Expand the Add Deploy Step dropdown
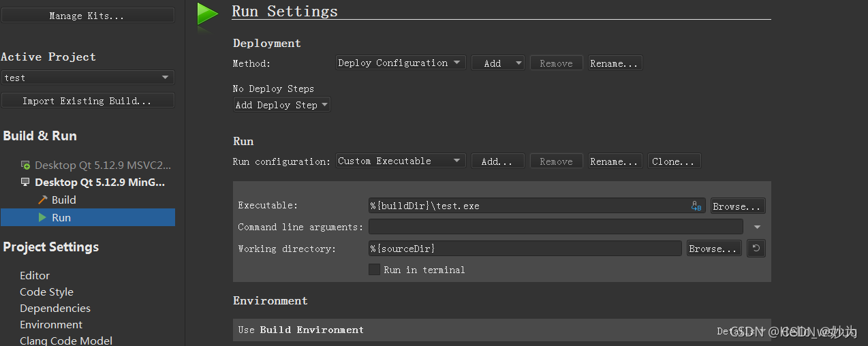868x346 pixels. [282, 105]
